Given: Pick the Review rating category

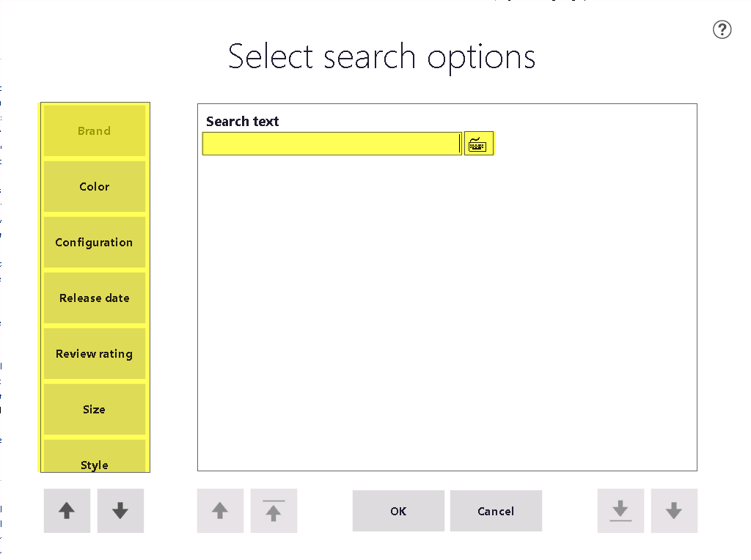Looking at the screenshot, I should [95, 354].
